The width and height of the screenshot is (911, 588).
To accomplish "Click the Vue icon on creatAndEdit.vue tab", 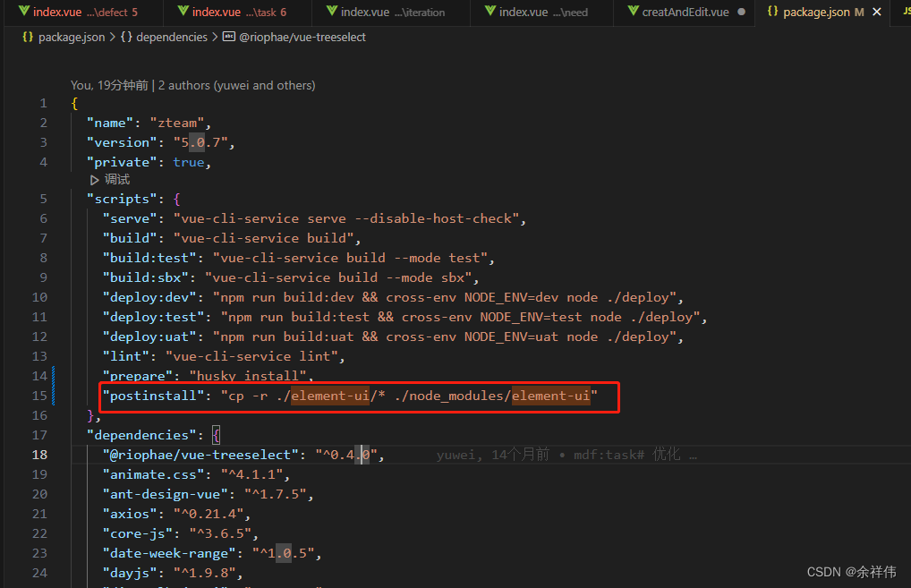I will click(634, 11).
